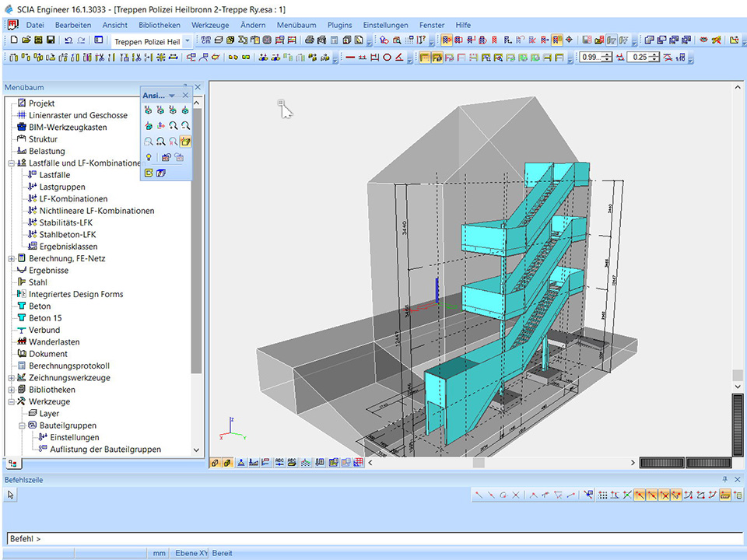This screenshot has height=560, width=747.
Task: Select Lastfälle in the Menübaum tree
Action: pyautogui.click(x=54, y=175)
